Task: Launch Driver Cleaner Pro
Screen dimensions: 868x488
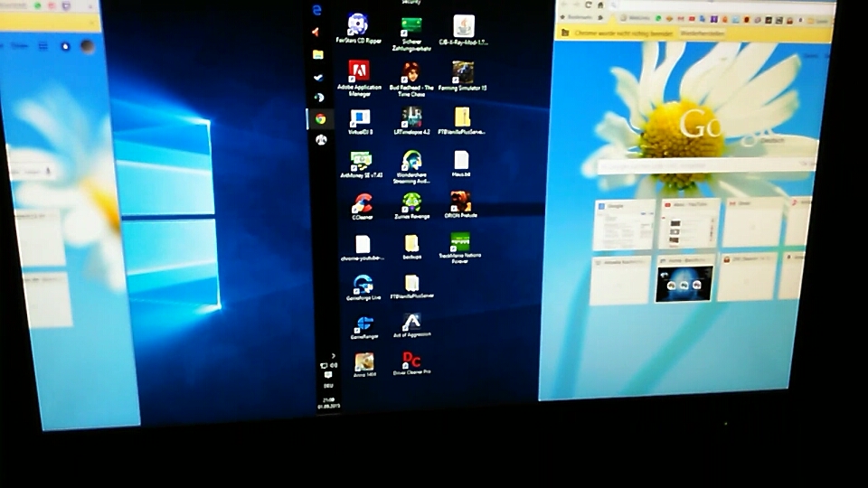Action: click(411, 363)
